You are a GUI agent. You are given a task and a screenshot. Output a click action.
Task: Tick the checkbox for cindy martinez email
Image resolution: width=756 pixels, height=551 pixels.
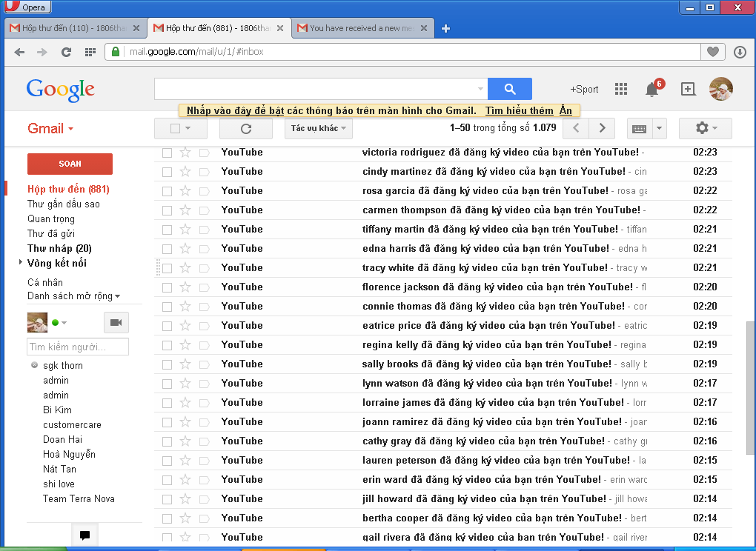point(168,172)
